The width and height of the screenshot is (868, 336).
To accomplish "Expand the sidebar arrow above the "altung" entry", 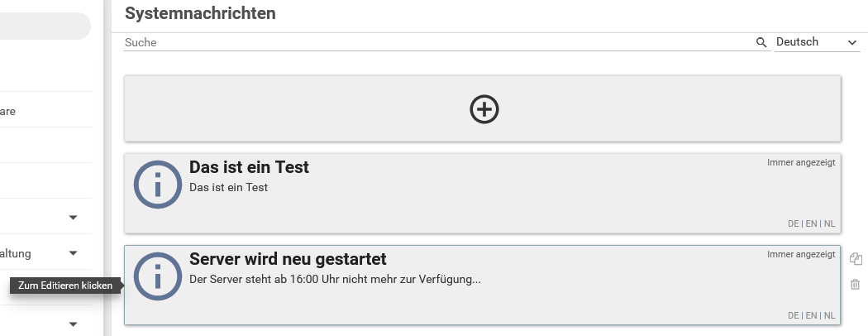I will tap(73, 218).
